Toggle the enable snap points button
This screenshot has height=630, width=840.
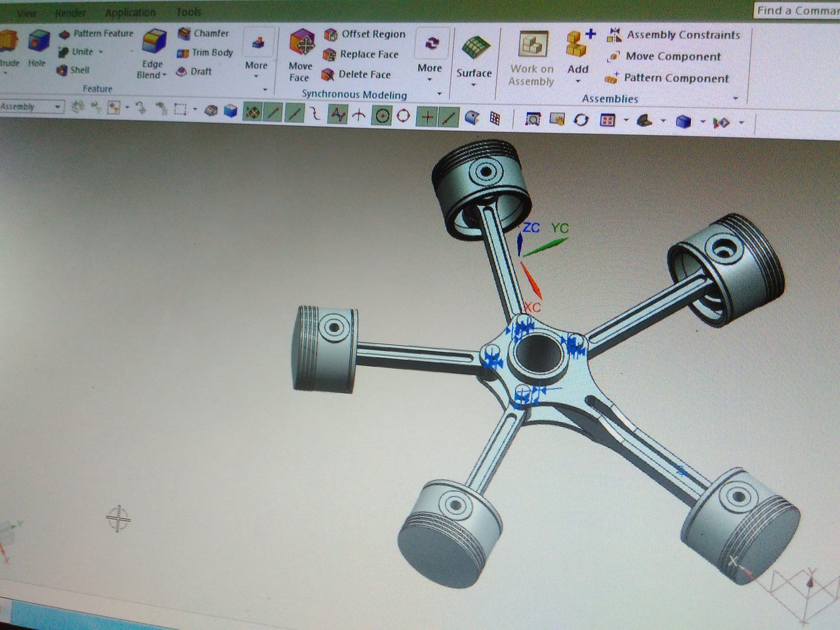[x=252, y=112]
